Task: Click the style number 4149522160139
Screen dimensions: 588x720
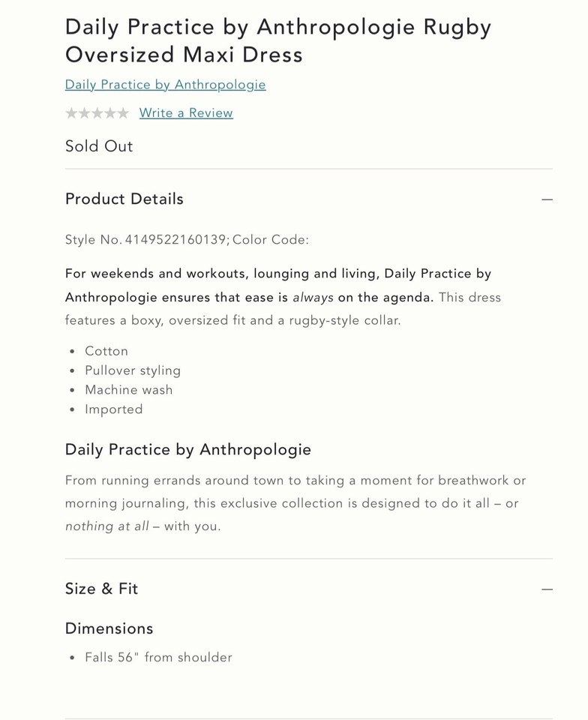Action: [175, 240]
